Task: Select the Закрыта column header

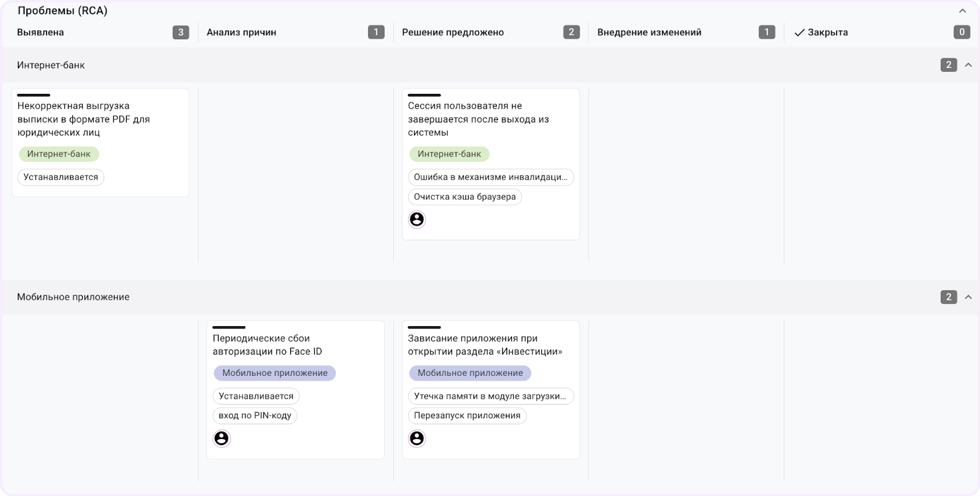Action: [x=827, y=32]
